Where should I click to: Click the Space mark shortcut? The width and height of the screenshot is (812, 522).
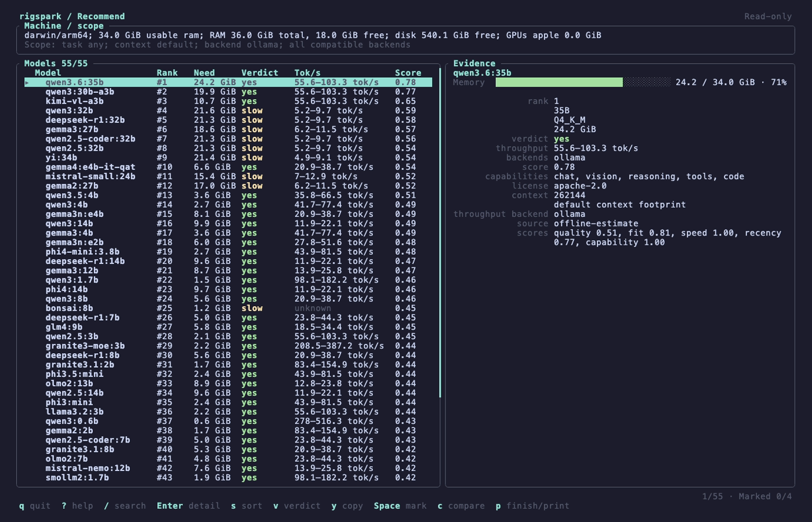[400, 506]
